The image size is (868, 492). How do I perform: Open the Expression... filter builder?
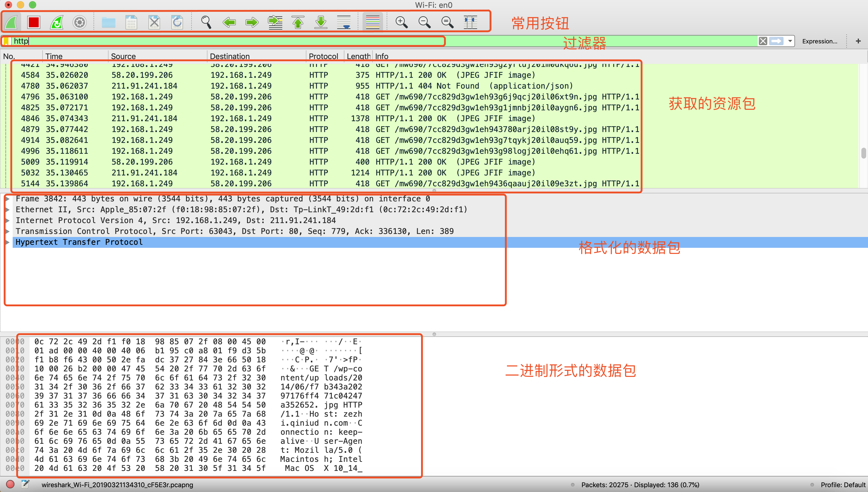(x=820, y=41)
